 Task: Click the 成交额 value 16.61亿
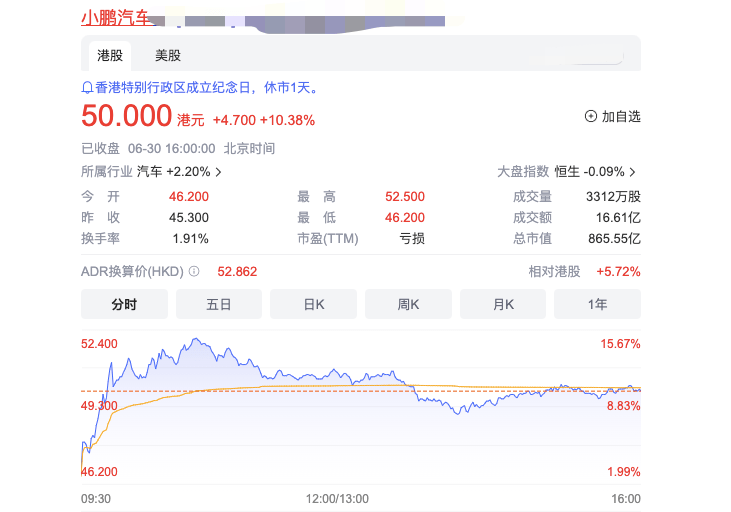pos(618,218)
